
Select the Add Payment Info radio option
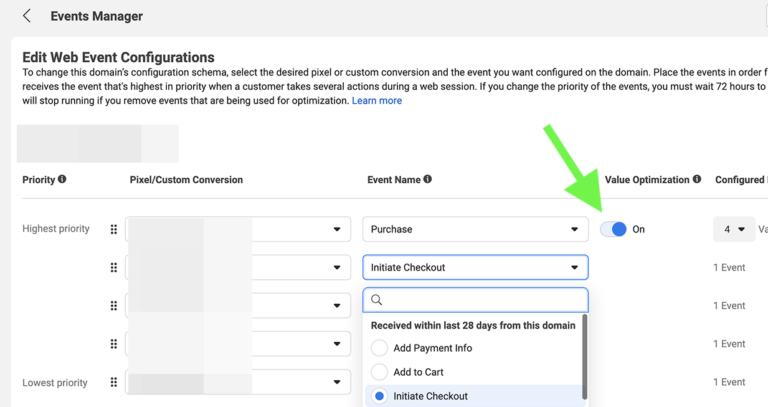point(379,348)
